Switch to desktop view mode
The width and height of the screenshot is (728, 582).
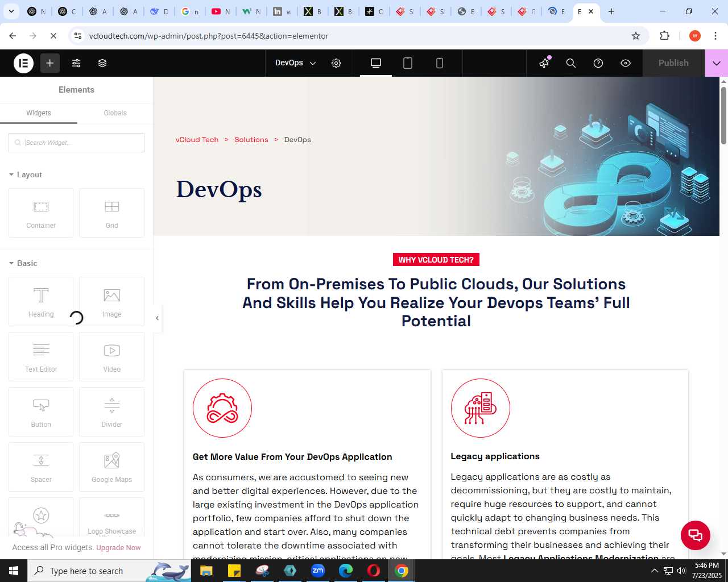[376, 63]
